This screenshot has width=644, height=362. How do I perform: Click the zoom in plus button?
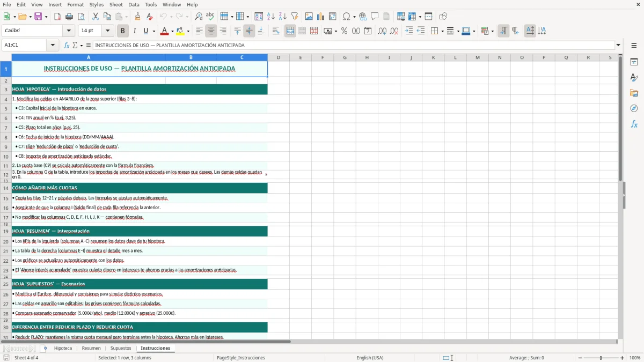point(623,358)
